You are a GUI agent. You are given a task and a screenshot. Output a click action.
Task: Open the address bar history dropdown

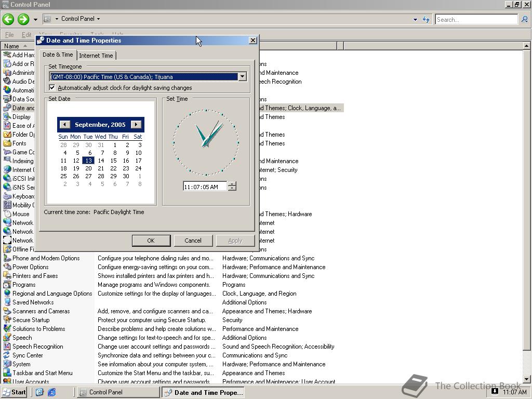[415, 20]
